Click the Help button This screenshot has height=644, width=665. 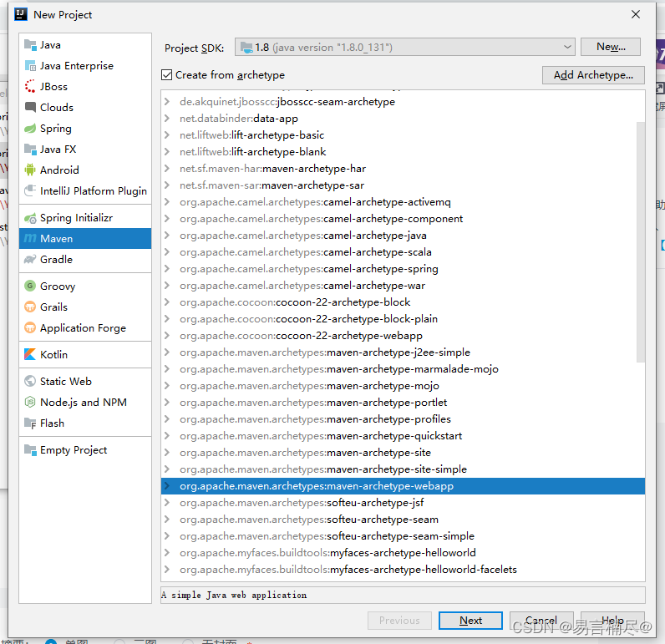click(x=612, y=621)
